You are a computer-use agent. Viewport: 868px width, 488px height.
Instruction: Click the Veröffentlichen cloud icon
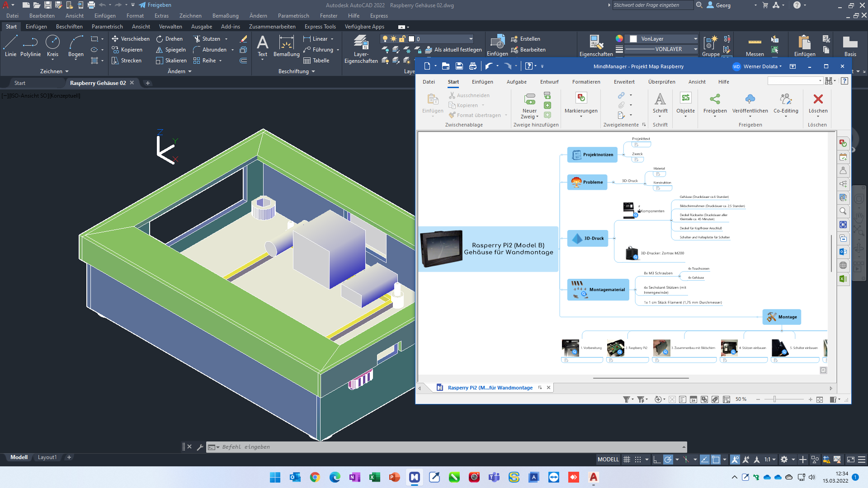750,99
